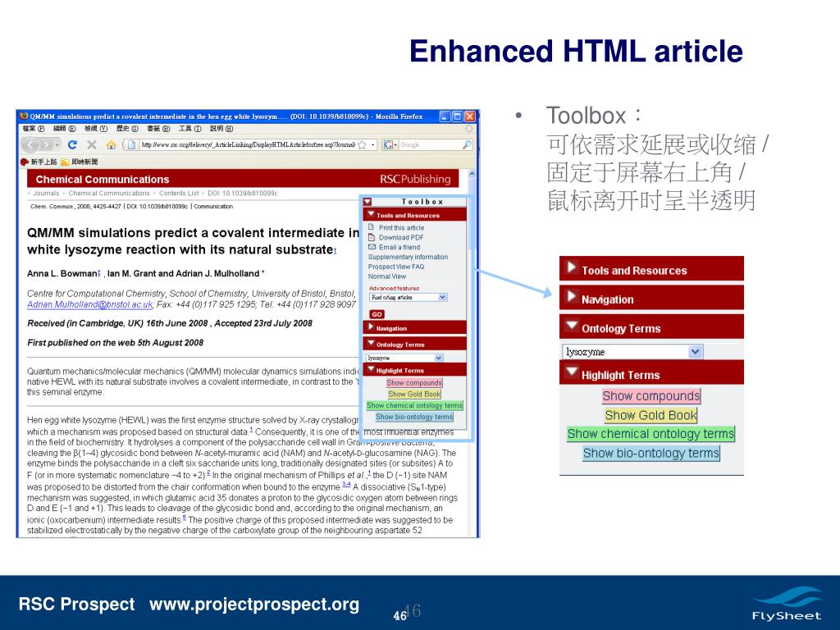Viewport: 840px width, 630px height.
Task: Open the 編輯 menu
Action: pos(64,129)
